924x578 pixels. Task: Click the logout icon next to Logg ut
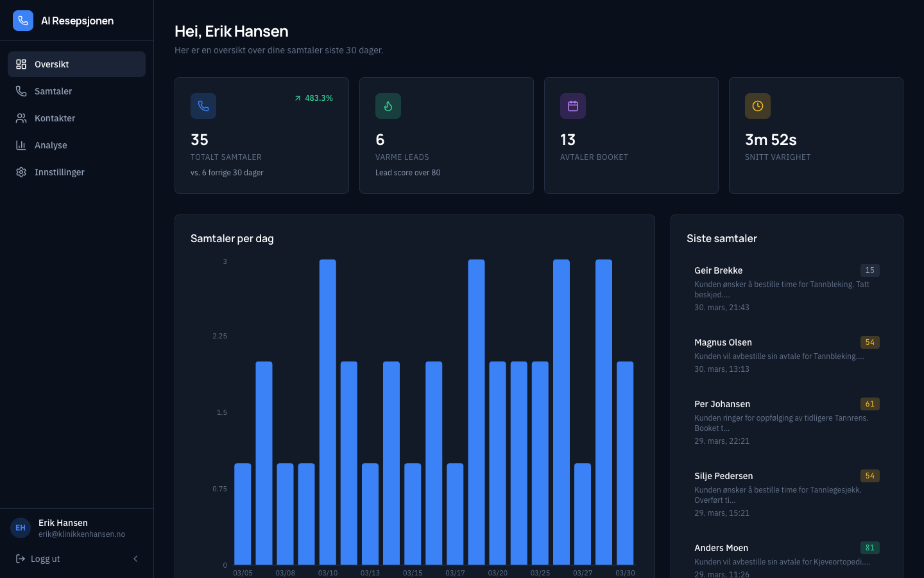[x=21, y=559]
